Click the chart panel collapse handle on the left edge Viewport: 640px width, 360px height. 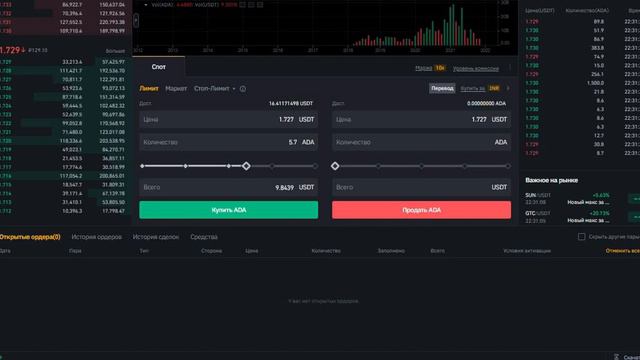pos(136,20)
